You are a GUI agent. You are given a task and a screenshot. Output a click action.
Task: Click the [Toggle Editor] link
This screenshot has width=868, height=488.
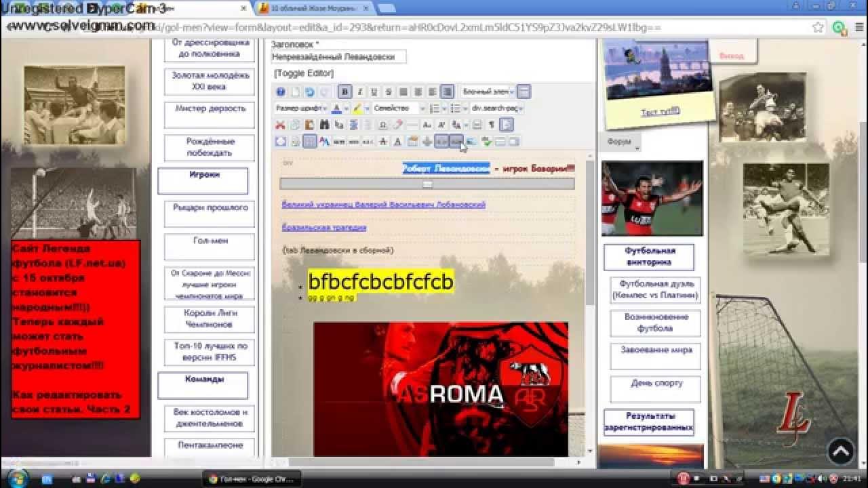point(304,73)
